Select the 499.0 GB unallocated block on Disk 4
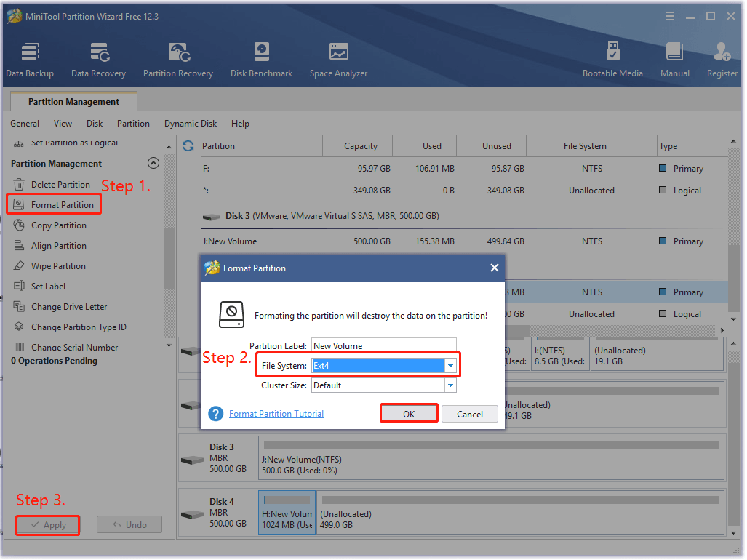This screenshot has width=747, height=560. [520, 513]
